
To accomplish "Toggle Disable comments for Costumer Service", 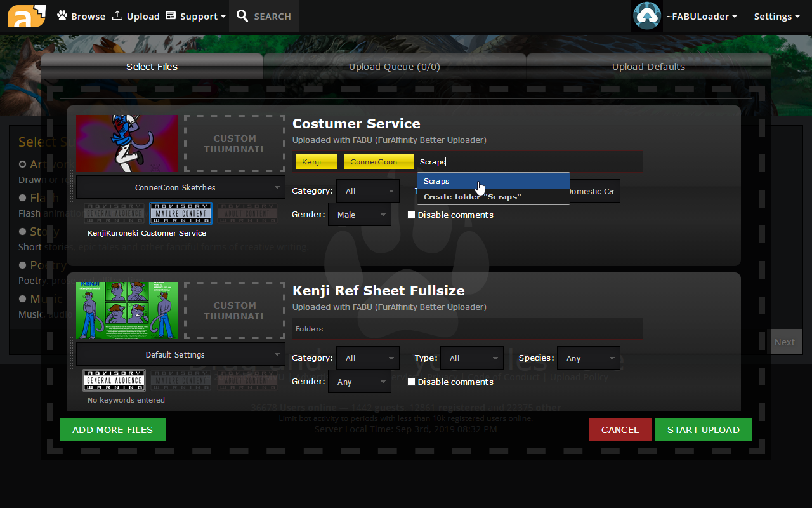I will point(411,215).
